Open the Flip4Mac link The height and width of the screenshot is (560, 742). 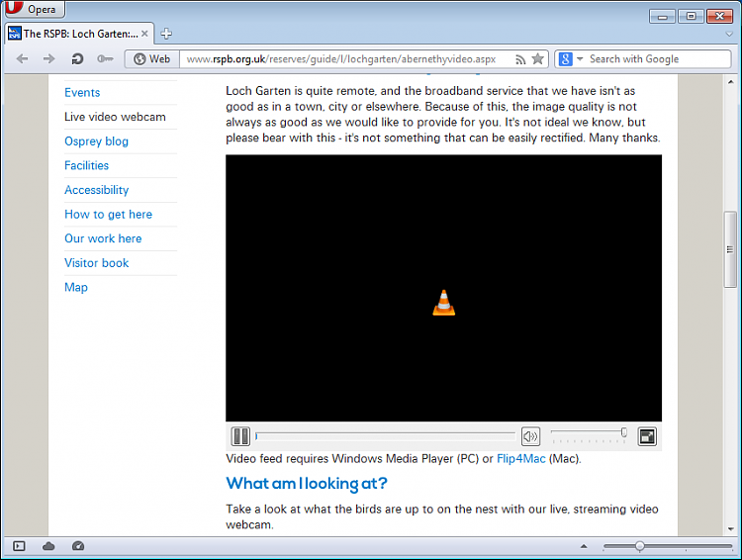[521, 459]
